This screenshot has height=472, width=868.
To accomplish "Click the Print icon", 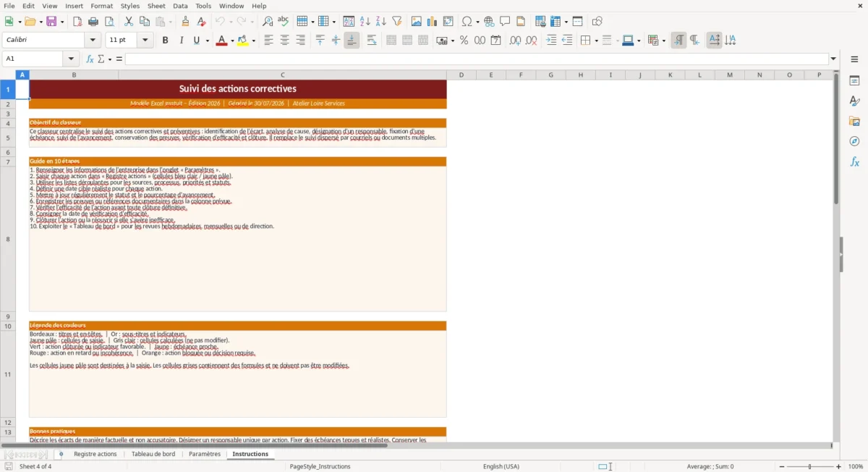I will (x=93, y=22).
